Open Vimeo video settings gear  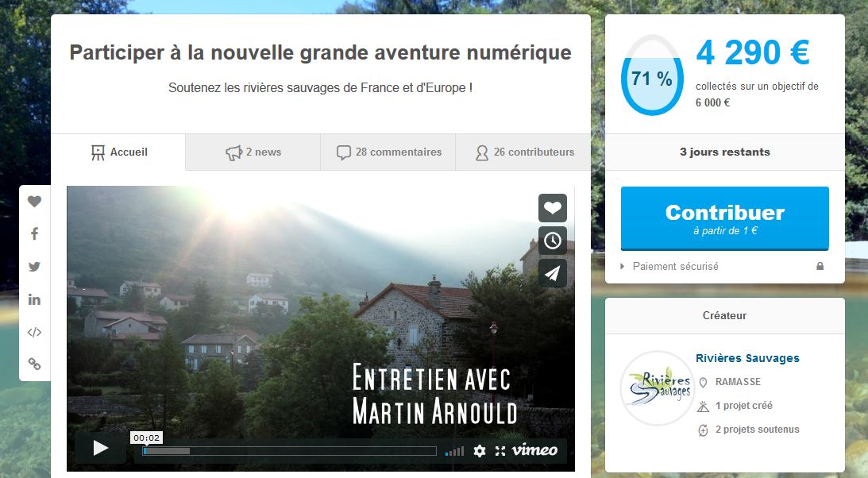pyautogui.click(x=480, y=450)
